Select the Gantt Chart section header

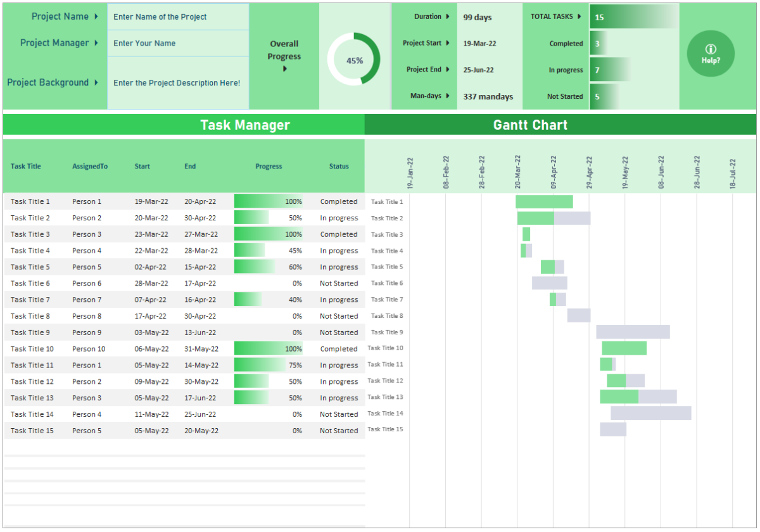(531, 125)
